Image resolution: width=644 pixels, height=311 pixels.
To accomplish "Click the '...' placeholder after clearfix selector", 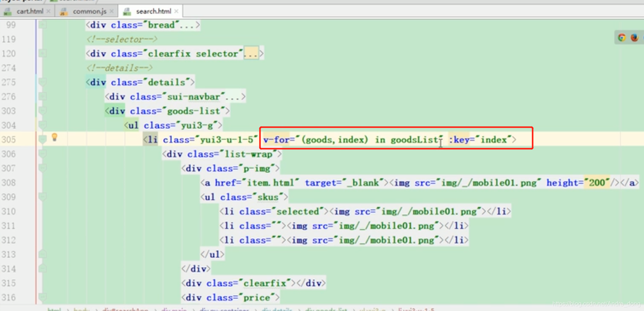I will [x=251, y=54].
